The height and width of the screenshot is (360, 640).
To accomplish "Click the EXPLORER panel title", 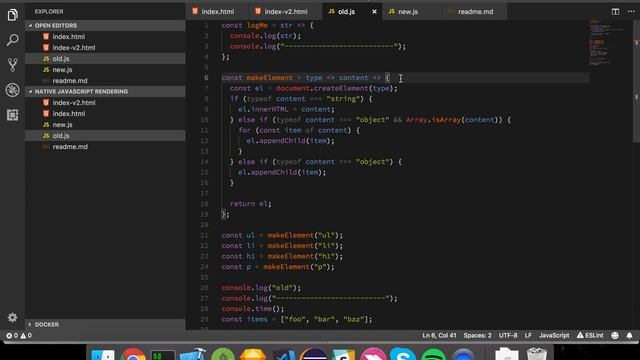I will 49,12.
